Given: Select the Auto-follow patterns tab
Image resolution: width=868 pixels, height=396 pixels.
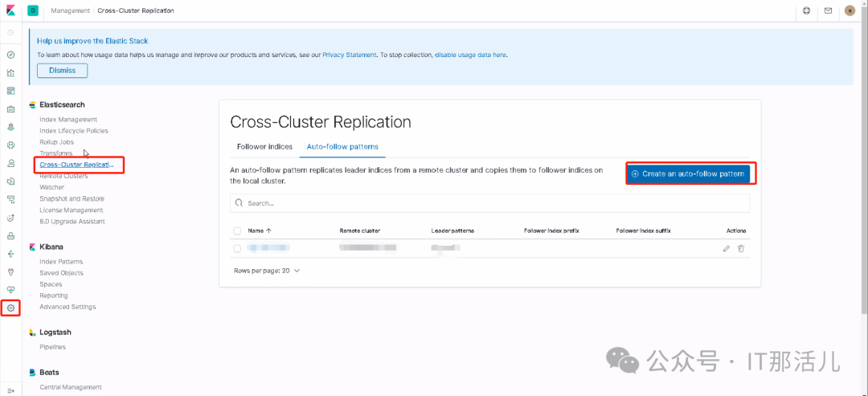Looking at the screenshot, I should tap(342, 147).
